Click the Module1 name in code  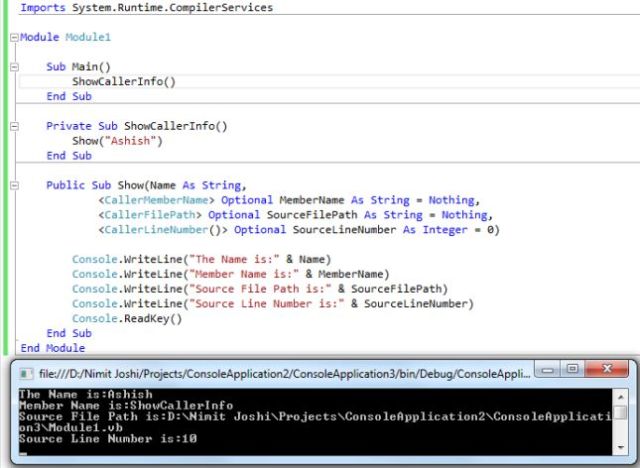coord(88,38)
